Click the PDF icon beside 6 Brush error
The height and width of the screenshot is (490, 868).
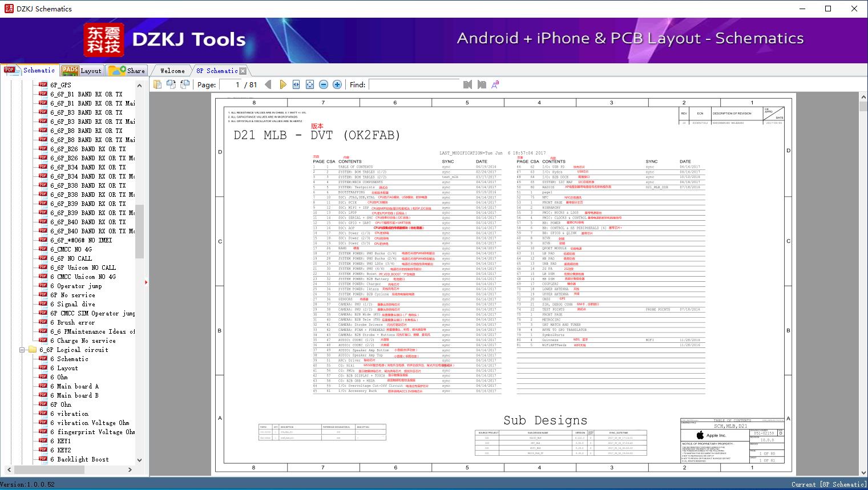43,322
